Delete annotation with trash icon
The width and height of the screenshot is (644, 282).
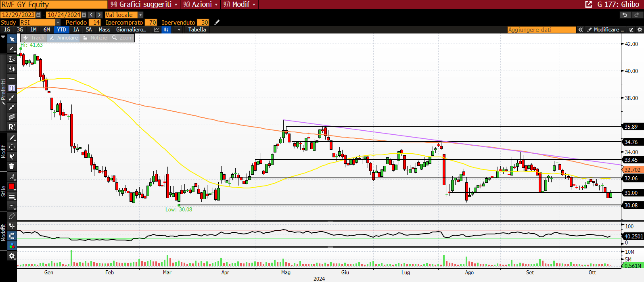[12, 166]
